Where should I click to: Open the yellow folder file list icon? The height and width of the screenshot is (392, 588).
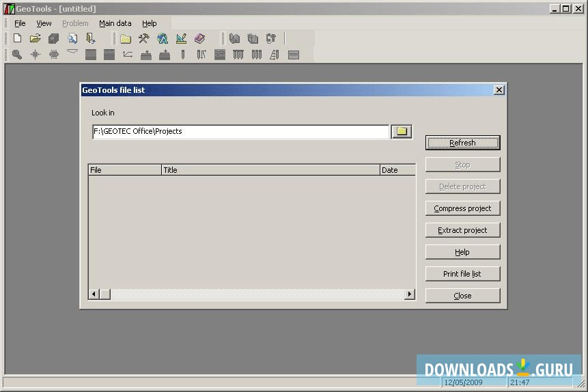pyautogui.click(x=126, y=39)
